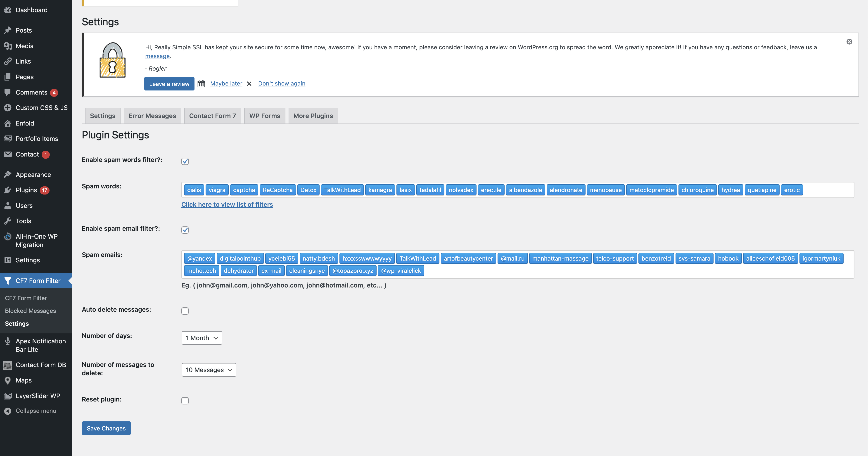Click the calendar icon beside Maybe later
868x456 pixels.
tap(201, 84)
